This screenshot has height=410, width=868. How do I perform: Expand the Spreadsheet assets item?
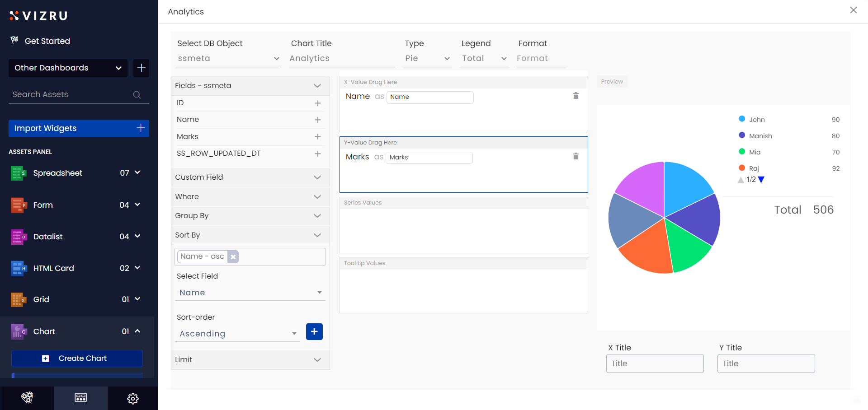[137, 173]
